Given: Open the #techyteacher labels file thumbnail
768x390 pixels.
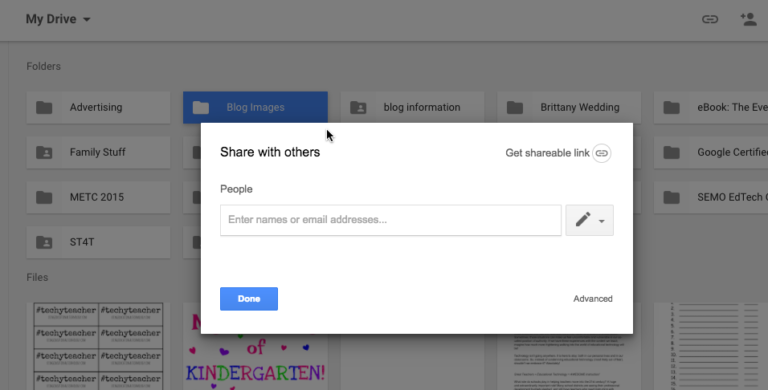Looking at the screenshot, I should [x=98, y=346].
